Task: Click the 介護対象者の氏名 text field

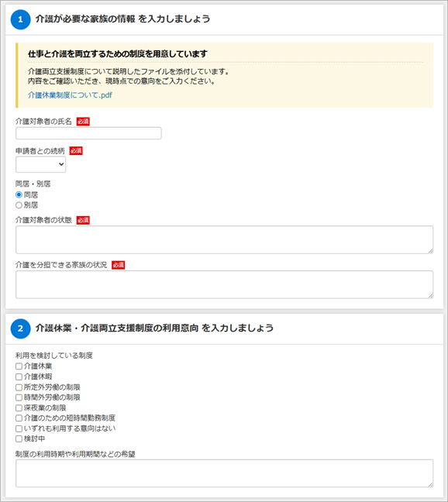Action: (88, 133)
